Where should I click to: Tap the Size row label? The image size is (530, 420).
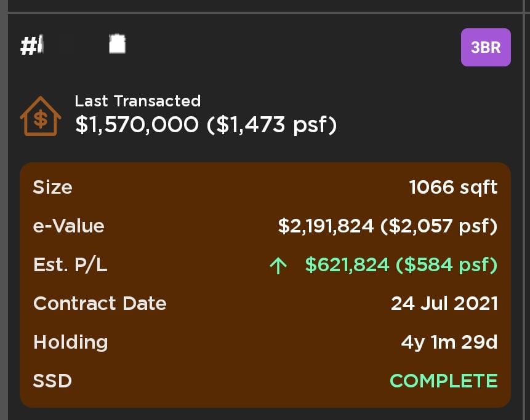[x=53, y=187]
